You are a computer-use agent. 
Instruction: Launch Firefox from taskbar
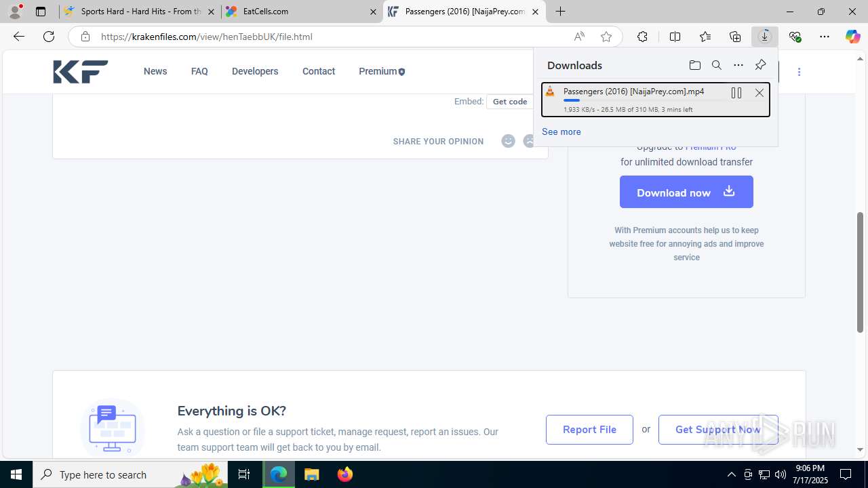[345, 474]
